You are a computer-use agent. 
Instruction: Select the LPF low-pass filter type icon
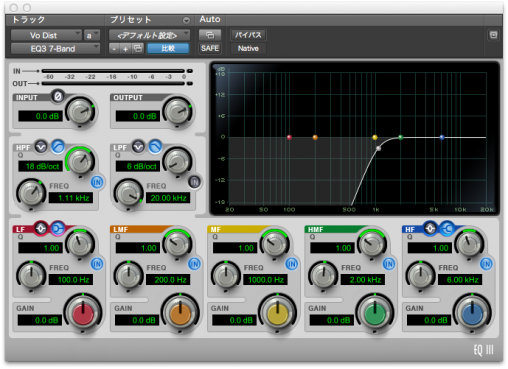(155, 147)
